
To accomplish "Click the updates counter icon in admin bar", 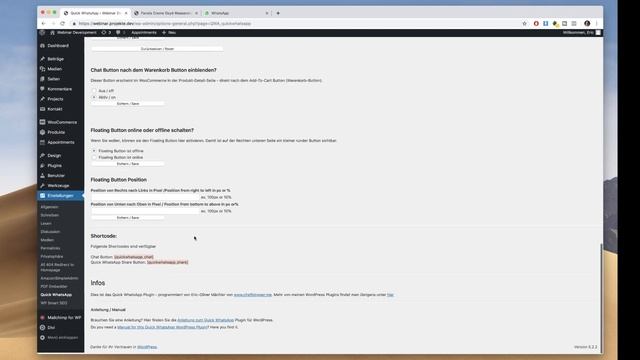I will 104,32.
